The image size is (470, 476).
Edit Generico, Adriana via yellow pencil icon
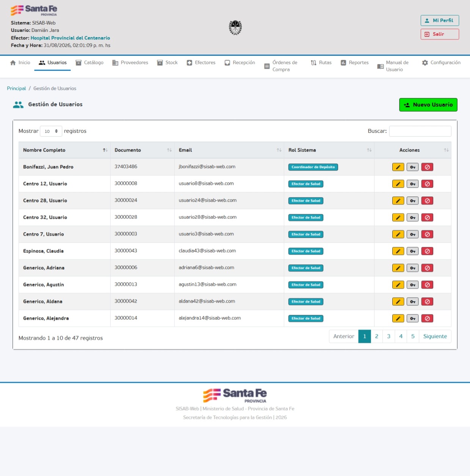398,268
